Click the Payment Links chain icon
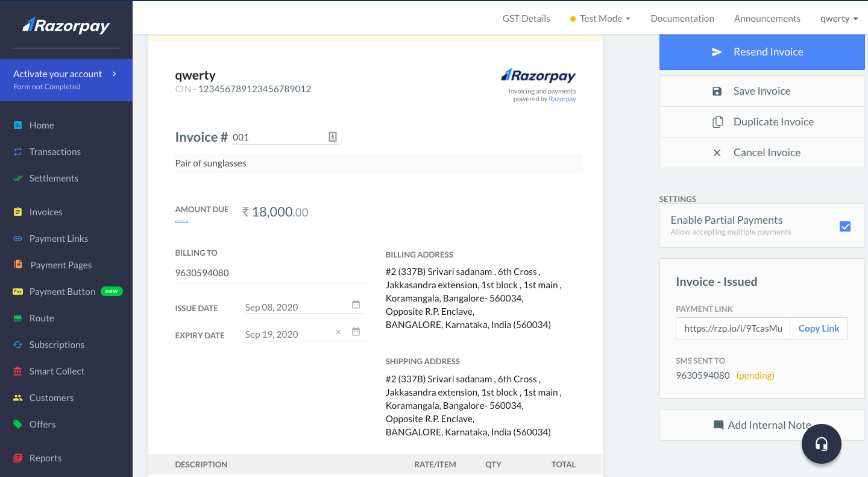This screenshot has height=477, width=868. coord(18,239)
